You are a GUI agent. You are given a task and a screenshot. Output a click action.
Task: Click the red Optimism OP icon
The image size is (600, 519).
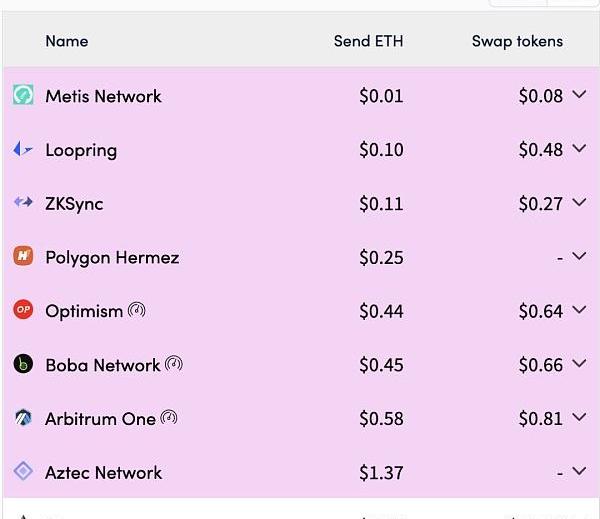click(x=23, y=309)
